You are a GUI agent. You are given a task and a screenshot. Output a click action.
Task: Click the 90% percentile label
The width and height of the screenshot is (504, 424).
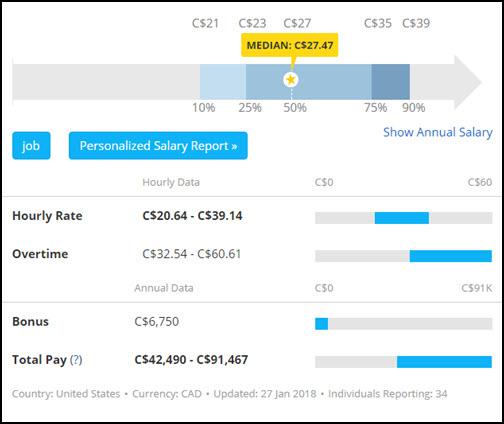pyautogui.click(x=414, y=108)
